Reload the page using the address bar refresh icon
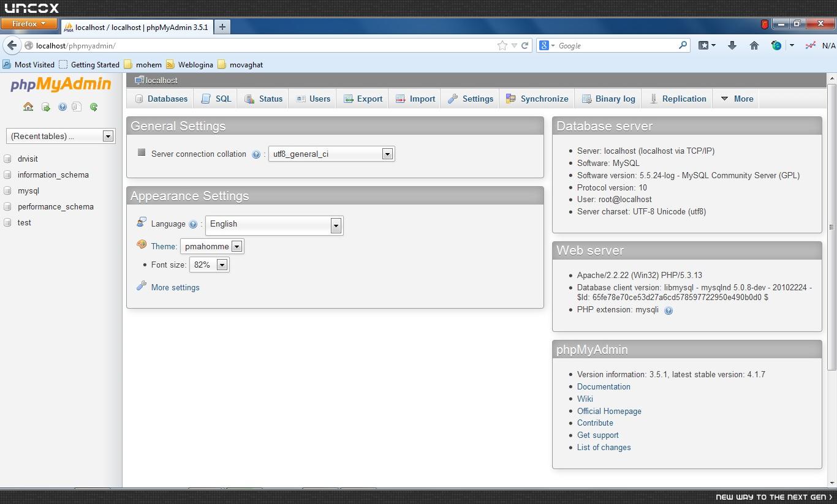 pyautogui.click(x=525, y=45)
